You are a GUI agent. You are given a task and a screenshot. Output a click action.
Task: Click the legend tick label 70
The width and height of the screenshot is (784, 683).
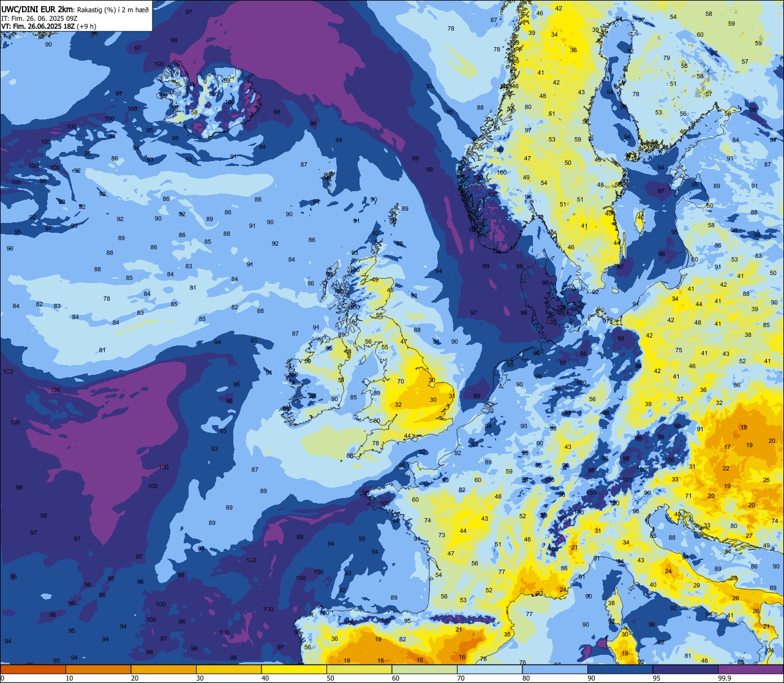click(x=461, y=678)
